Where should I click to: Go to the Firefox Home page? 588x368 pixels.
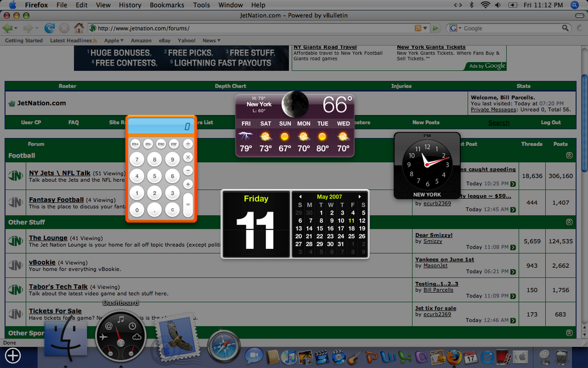pyautogui.click(x=79, y=28)
